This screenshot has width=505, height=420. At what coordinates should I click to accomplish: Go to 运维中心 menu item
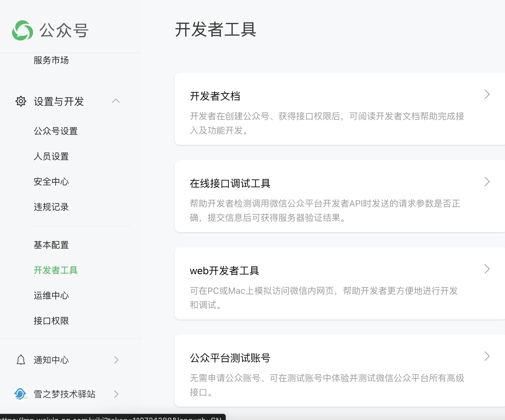pos(51,295)
